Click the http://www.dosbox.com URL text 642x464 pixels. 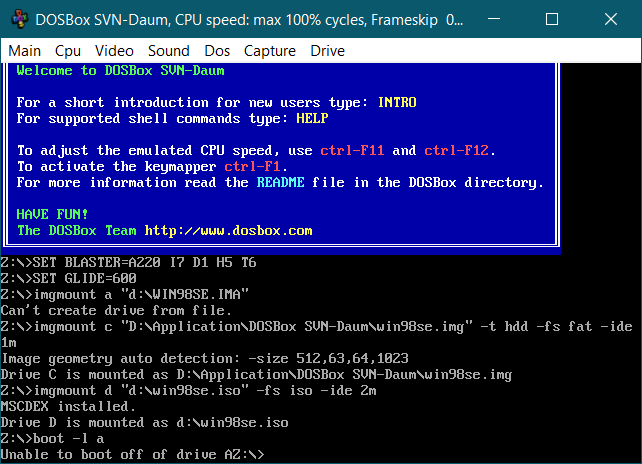pyautogui.click(x=229, y=231)
